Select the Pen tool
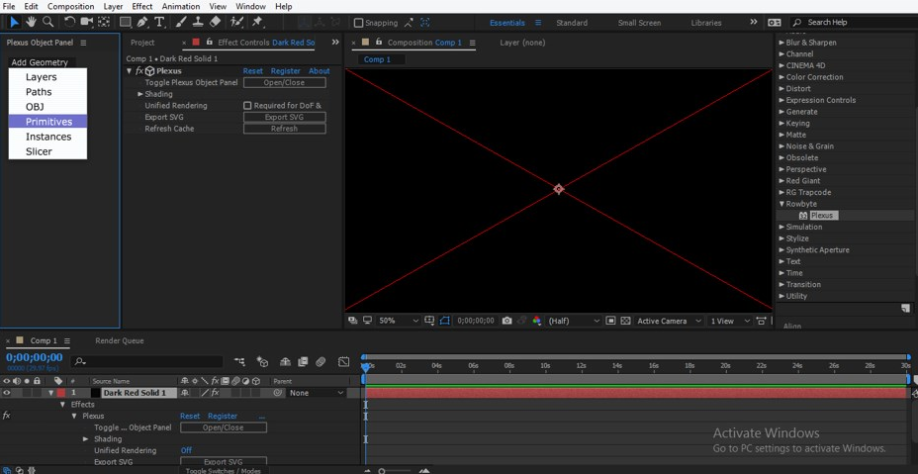Viewport: 918px width, 474px height. [x=142, y=22]
